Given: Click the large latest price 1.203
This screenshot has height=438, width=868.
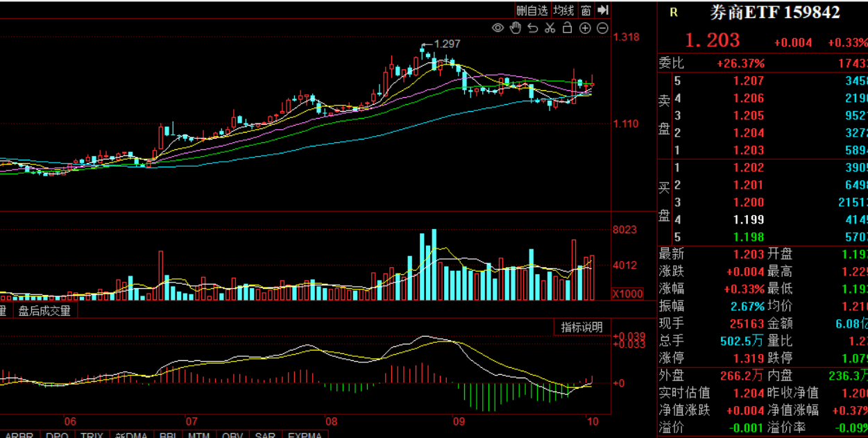Looking at the screenshot, I should pos(713,40).
